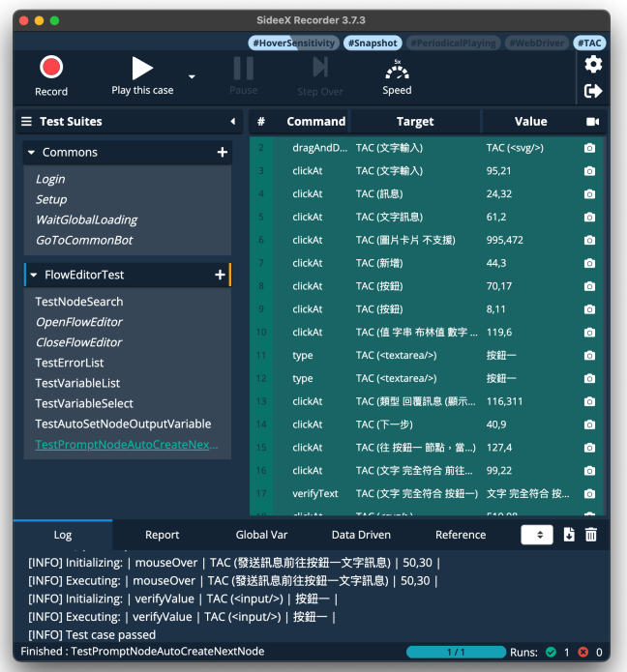The width and height of the screenshot is (627, 672).
Task: Collapse the Test Suites panel arrow
Action: [232, 122]
